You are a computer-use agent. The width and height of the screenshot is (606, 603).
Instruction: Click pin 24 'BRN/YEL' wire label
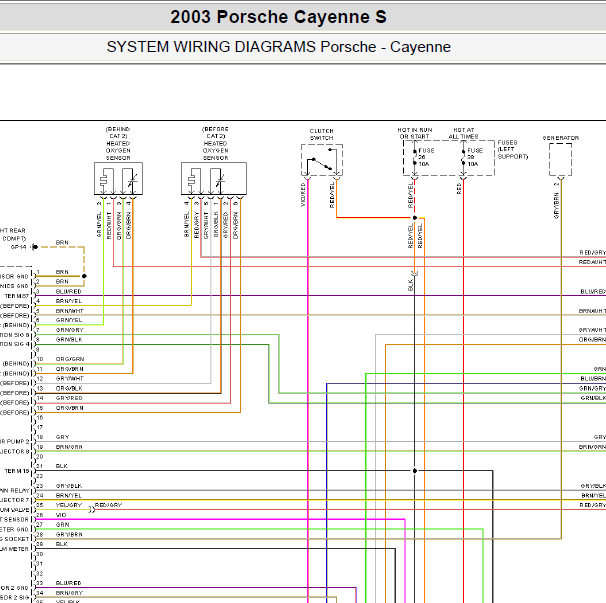(x=68, y=496)
